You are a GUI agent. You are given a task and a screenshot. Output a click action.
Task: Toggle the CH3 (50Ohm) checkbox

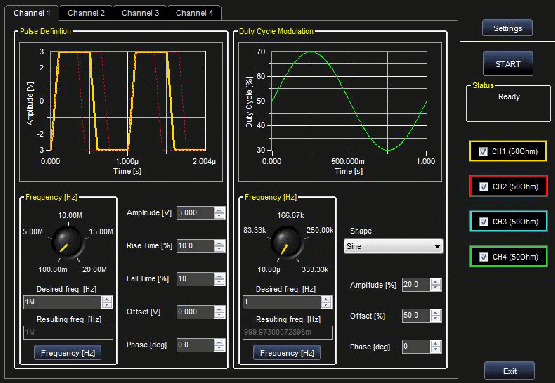click(x=483, y=221)
